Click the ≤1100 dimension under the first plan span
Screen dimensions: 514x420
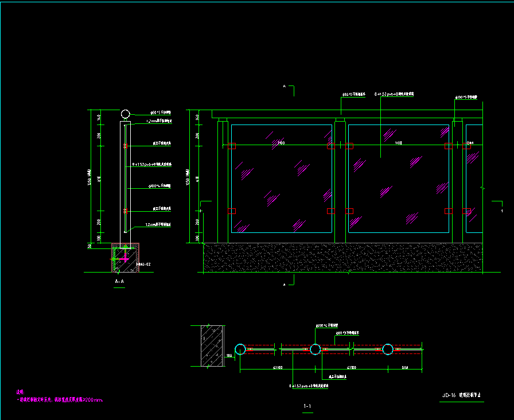tap(278, 367)
